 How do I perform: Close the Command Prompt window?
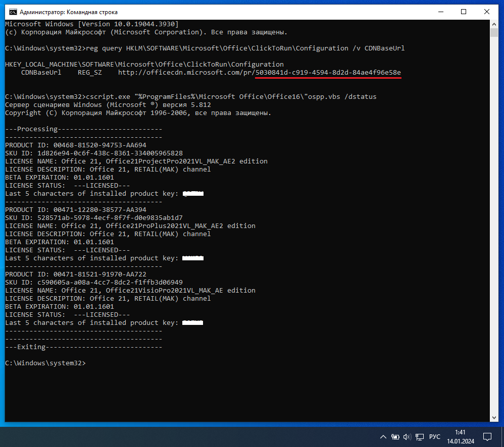[487, 12]
